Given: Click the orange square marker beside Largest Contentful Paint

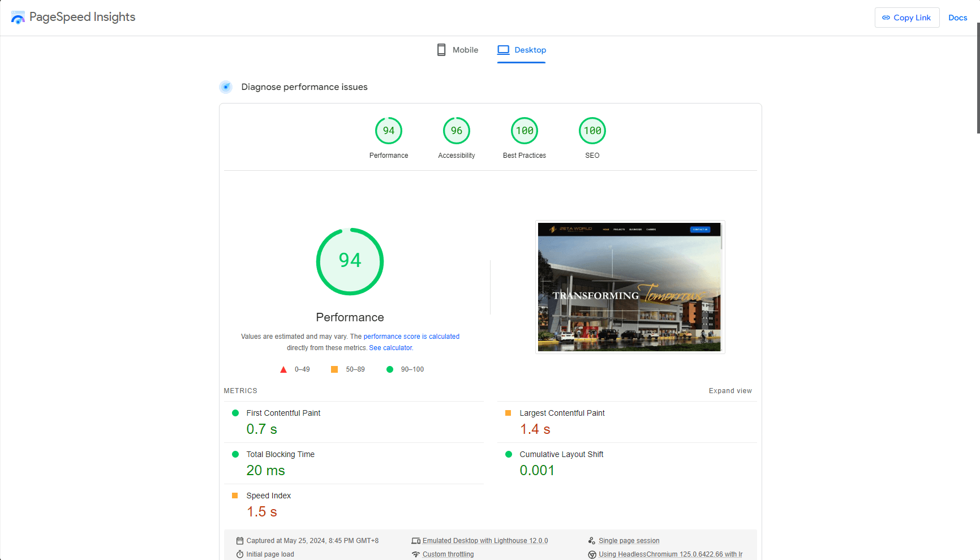Looking at the screenshot, I should pyautogui.click(x=509, y=413).
